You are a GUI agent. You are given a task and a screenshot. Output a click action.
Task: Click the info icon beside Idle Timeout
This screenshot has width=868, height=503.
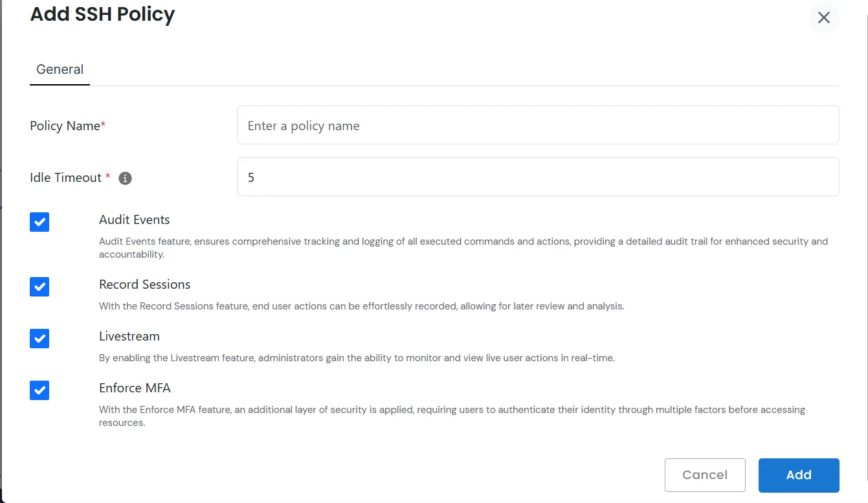(124, 178)
